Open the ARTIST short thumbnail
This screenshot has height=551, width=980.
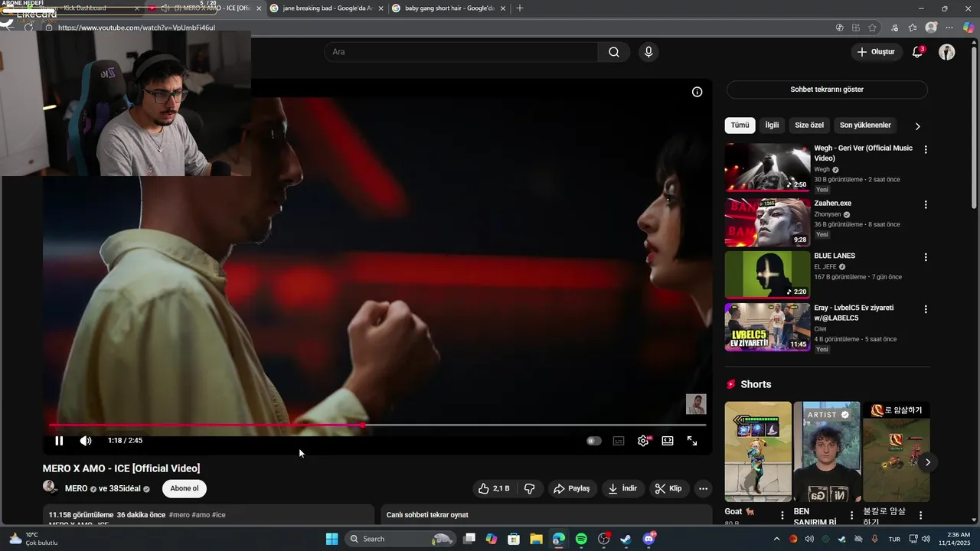coord(827,452)
